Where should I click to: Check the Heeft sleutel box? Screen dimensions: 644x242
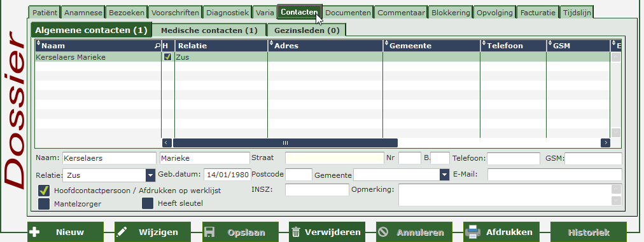[148, 203]
